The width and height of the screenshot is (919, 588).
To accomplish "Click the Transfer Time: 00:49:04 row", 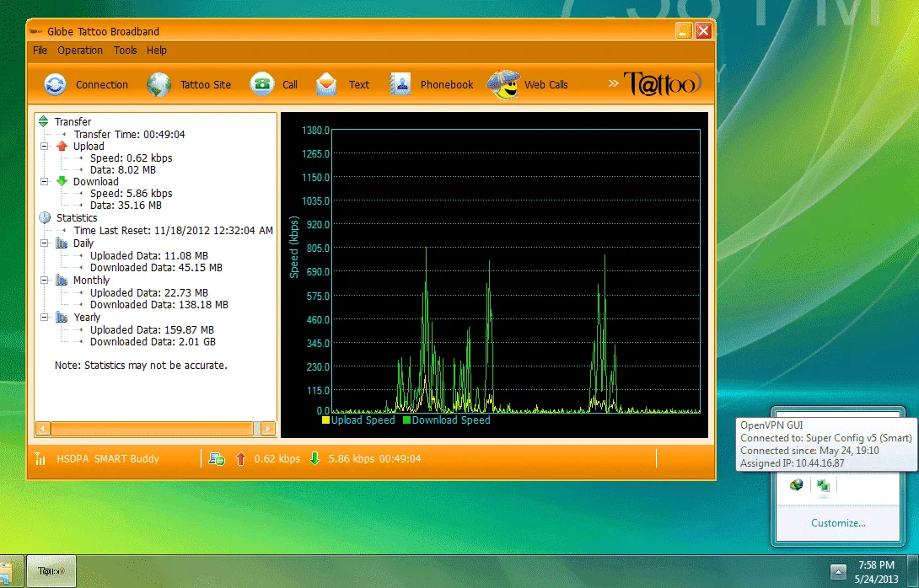I will pyautogui.click(x=129, y=134).
